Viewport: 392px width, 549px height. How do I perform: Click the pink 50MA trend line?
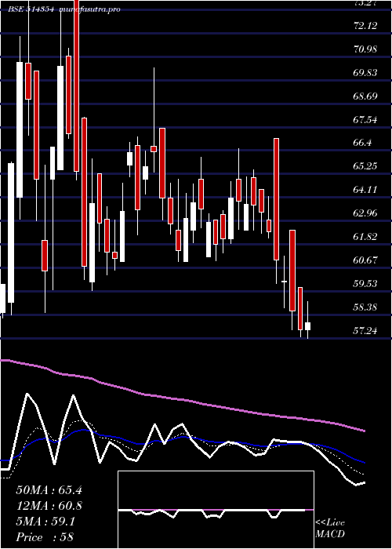(x=182, y=399)
